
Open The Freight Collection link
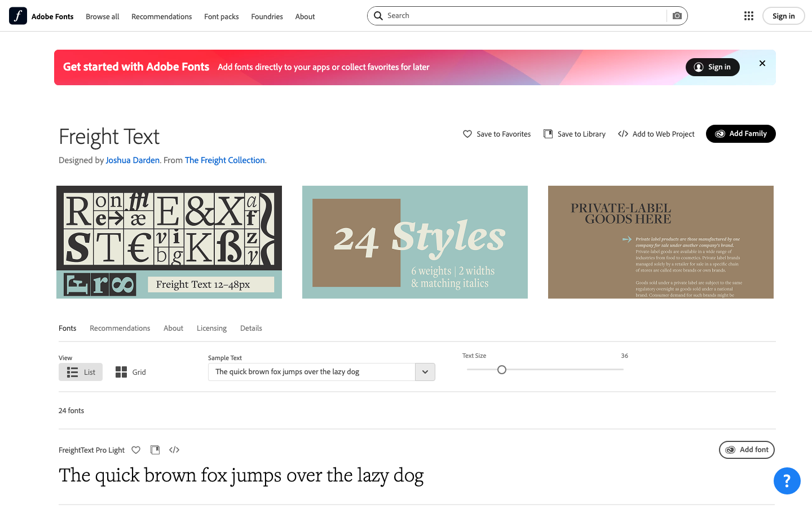(224, 160)
